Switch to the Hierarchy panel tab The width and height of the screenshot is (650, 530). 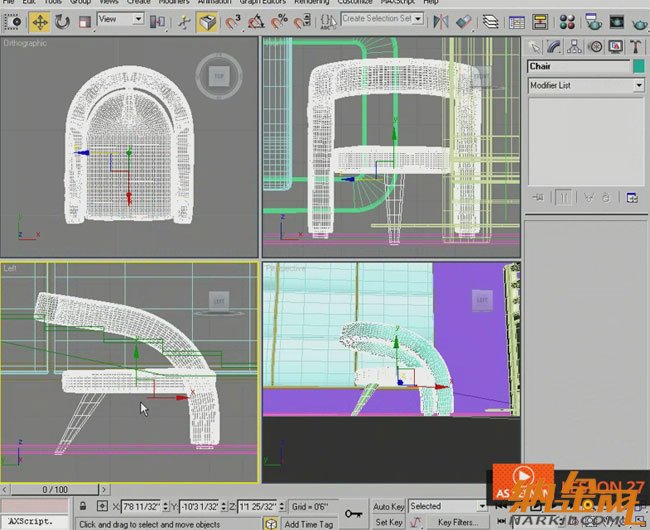pos(575,46)
